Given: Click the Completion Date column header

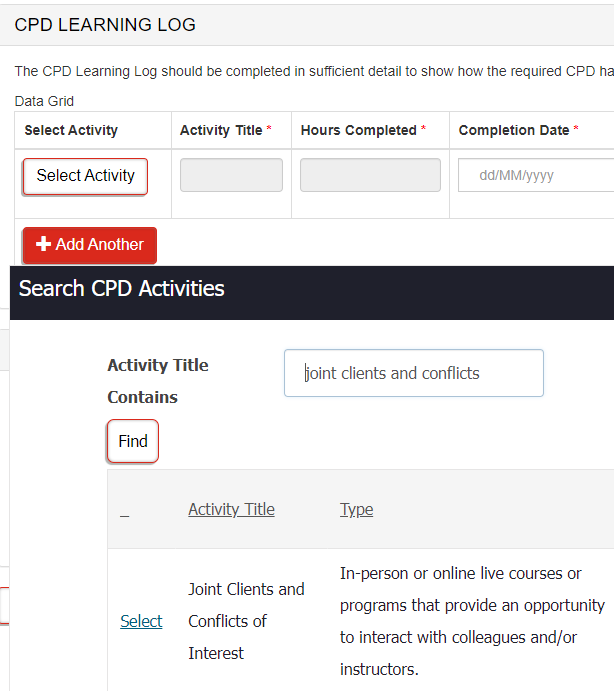Looking at the screenshot, I should [513, 130].
